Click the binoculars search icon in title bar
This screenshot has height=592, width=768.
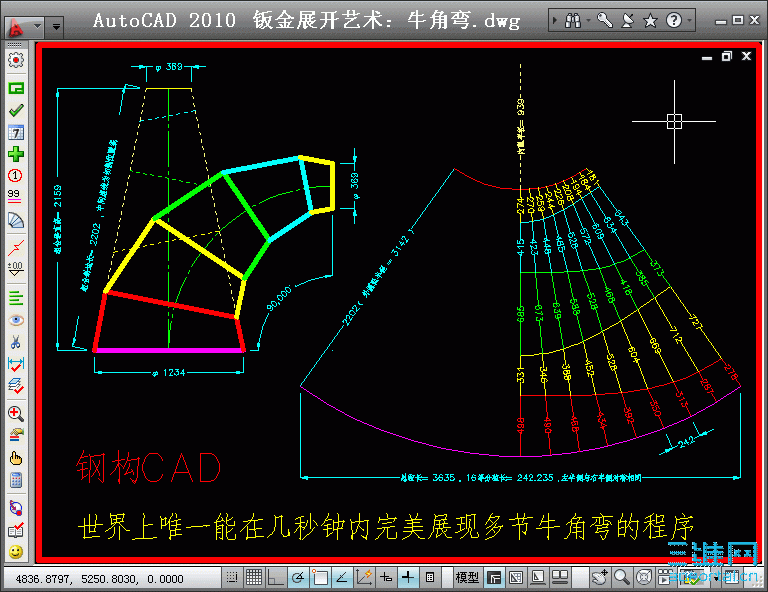[x=572, y=21]
